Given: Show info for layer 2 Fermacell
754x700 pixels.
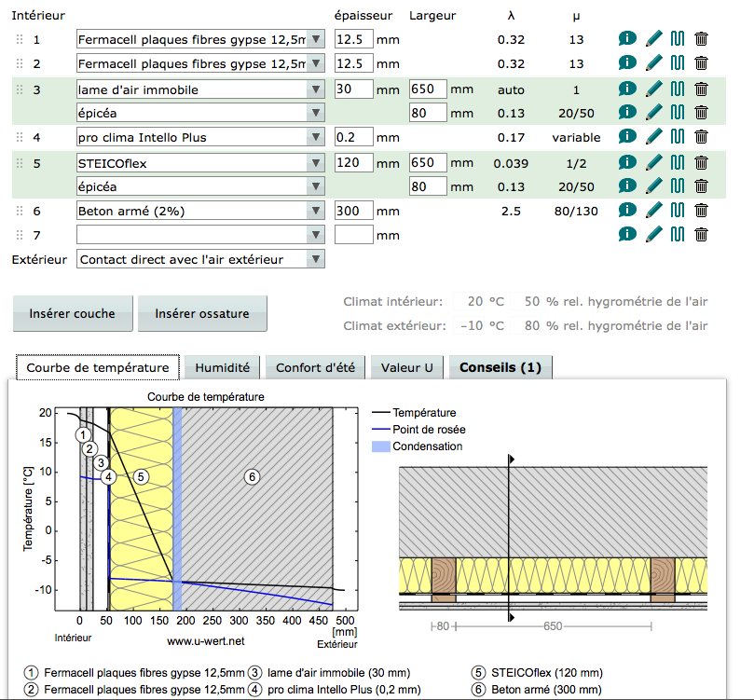Looking at the screenshot, I should click(627, 62).
